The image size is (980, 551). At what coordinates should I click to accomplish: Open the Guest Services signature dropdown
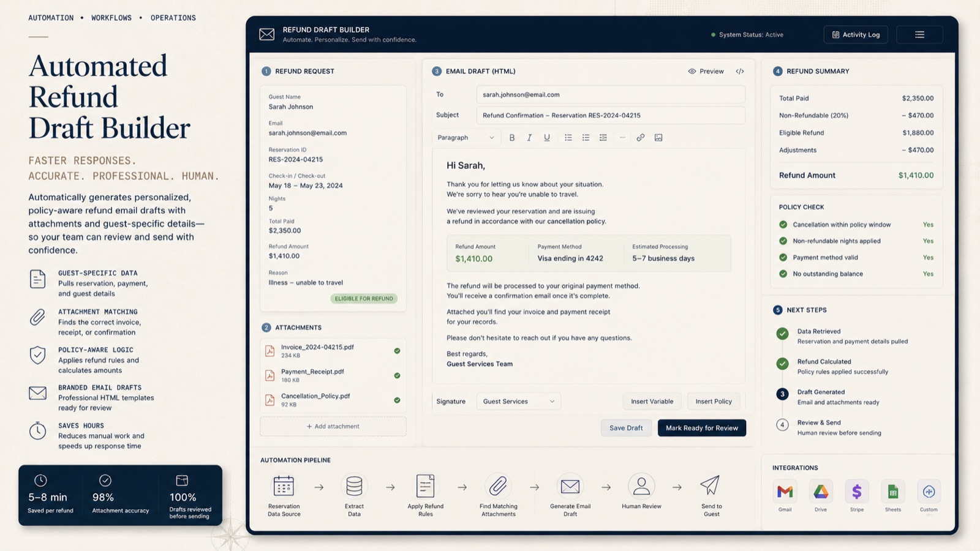point(518,402)
